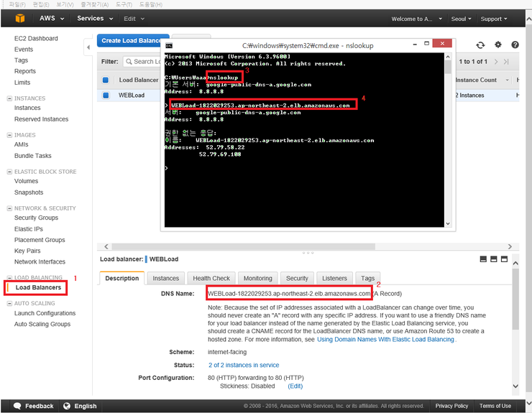Click the Create Load Balancer button

(x=133, y=41)
